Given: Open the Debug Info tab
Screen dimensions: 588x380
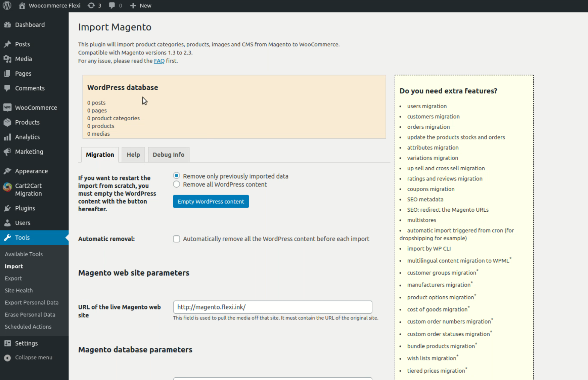Looking at the screenshot, I should point(169,155).
